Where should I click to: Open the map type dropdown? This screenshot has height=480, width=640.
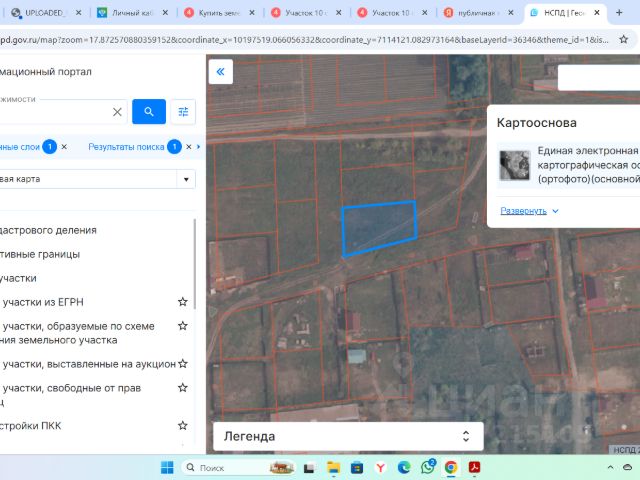coord(186,179)
